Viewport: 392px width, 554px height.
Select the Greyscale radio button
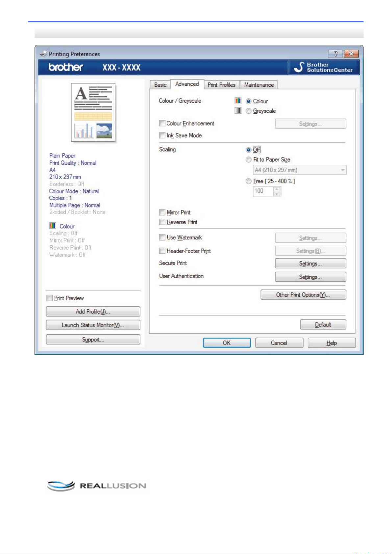249,111
